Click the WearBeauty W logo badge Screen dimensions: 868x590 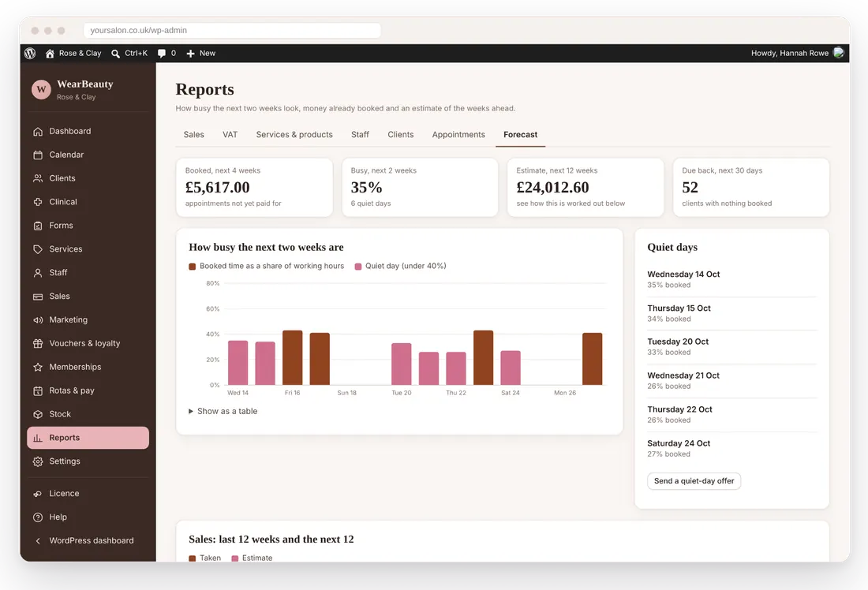click(x=41, y=89)
